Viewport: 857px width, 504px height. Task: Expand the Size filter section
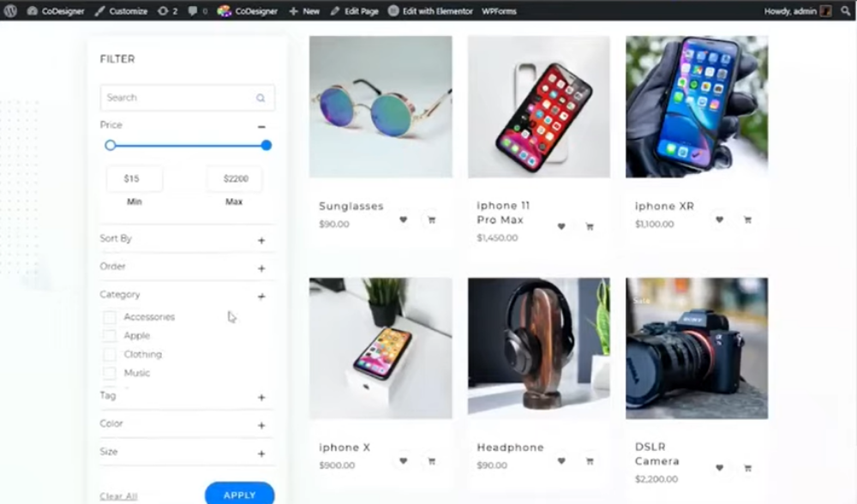[x=261, y=453]
